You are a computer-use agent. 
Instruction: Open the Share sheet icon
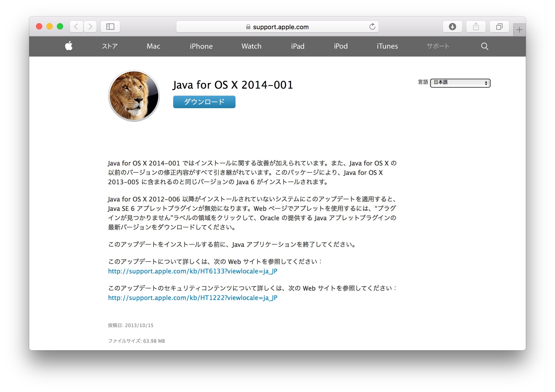pyautogui.click(x=476, y=27)
